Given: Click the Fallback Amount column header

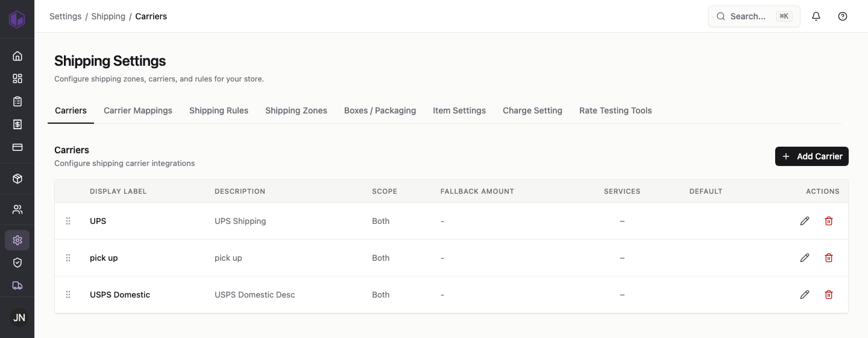Looking at the screenshot, I should pyautogui.click(x=477, y=191).
